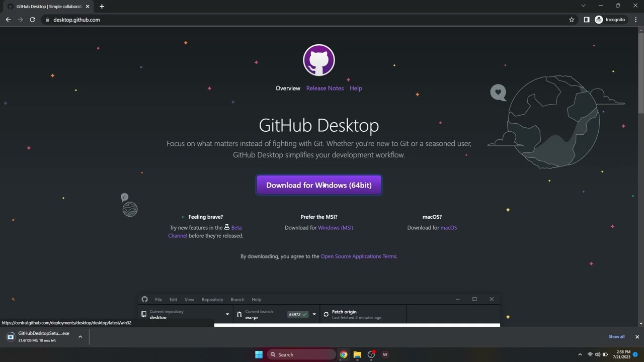Click the #3972 pull request badge
This screenshot has height=362, width=644.
297,314
